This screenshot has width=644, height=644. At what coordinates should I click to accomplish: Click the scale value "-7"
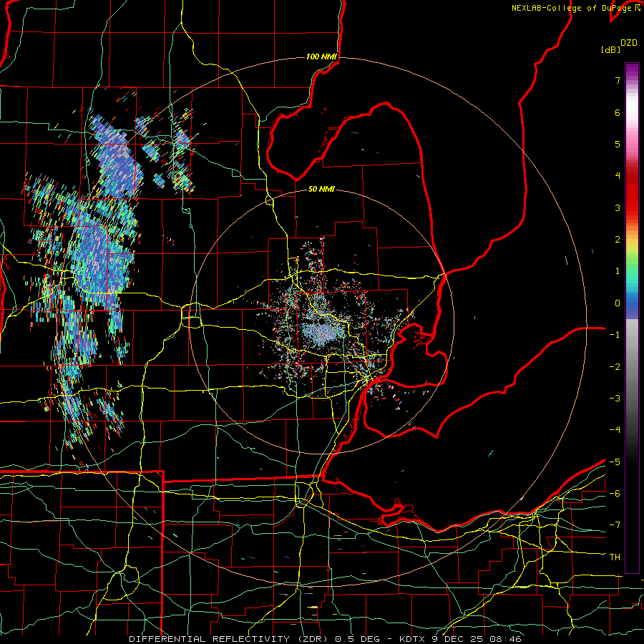[615, 525]
